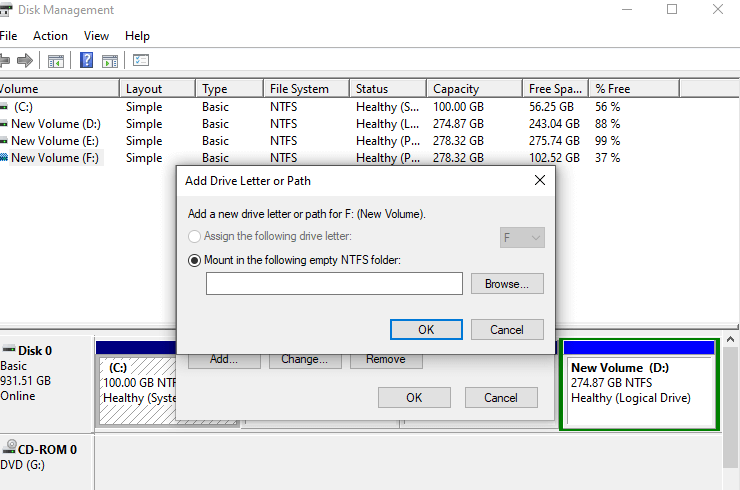Screen dimensions: 740x490
Task: Open the Action menu
Action: [50, 36]
